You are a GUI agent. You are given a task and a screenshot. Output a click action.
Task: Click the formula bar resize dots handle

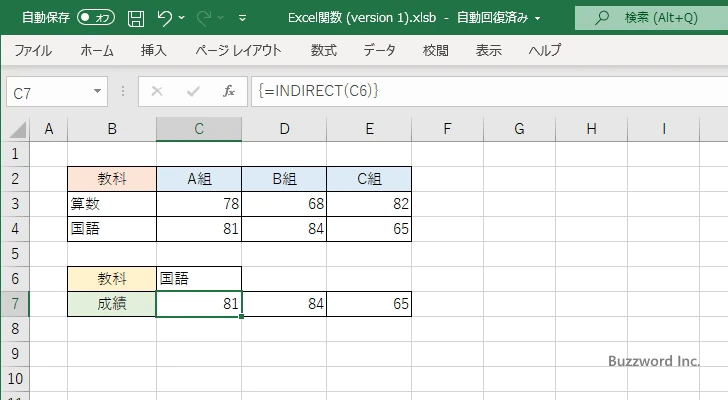tap(123, 91)
